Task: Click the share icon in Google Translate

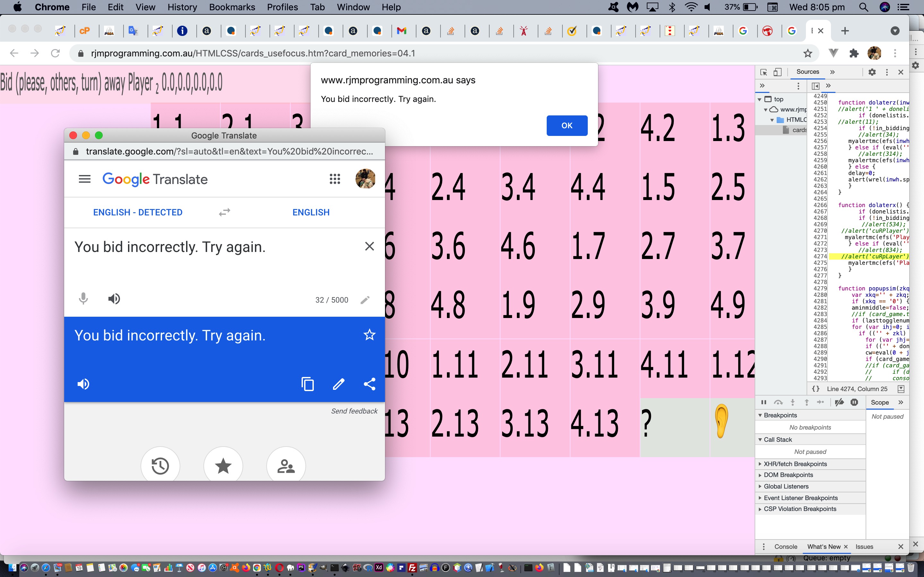Action: tap(369, 384)
